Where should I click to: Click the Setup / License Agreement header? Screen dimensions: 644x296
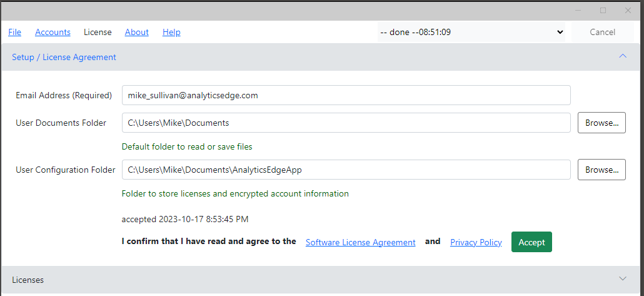(321, 57)
